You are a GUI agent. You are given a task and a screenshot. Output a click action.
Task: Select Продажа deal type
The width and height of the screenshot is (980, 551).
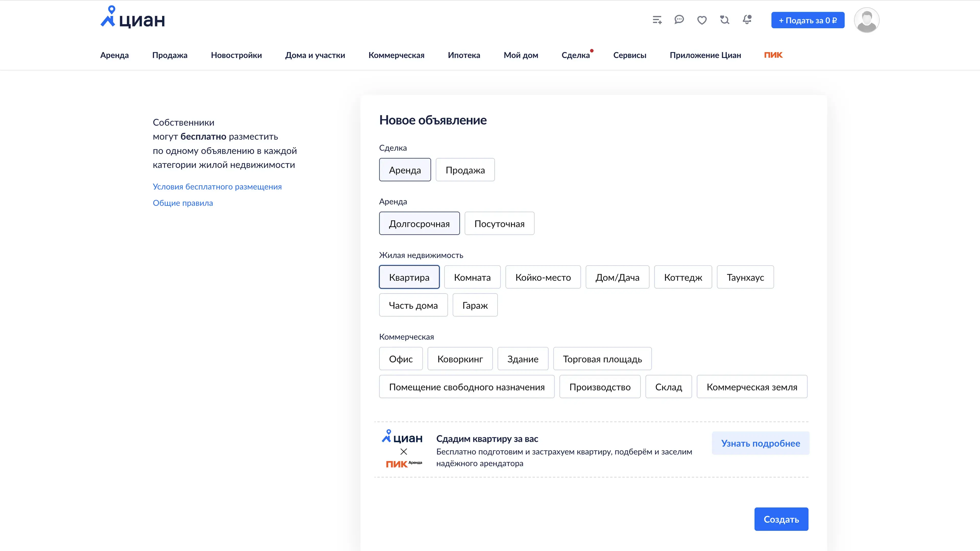point(465,170)
